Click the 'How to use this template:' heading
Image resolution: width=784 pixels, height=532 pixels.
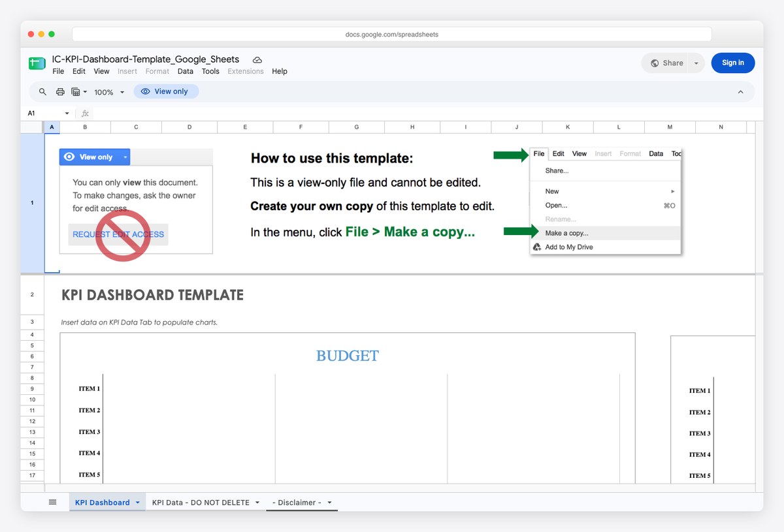pos(332,158)
